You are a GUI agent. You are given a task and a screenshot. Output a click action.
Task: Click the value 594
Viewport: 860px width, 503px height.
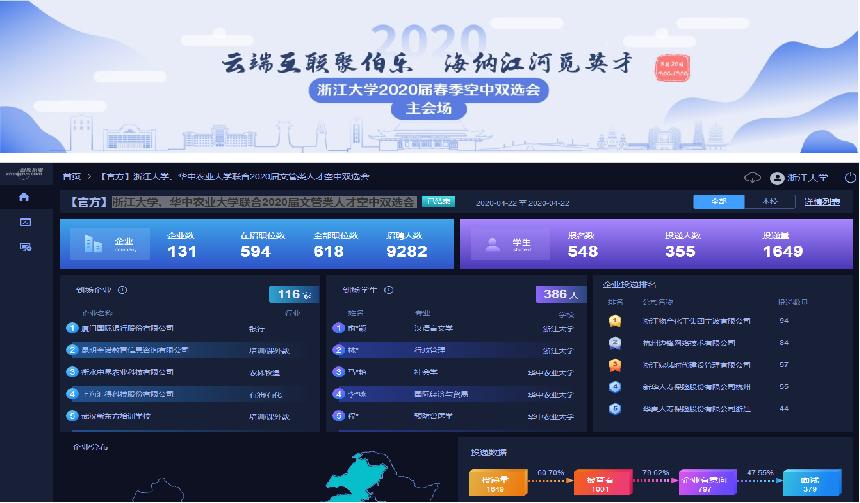tap(256, 251)
